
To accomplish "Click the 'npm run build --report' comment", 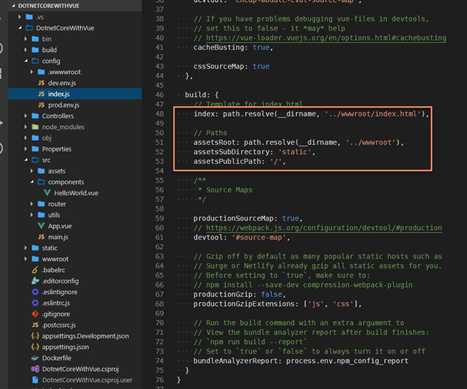I will point(250,342).
